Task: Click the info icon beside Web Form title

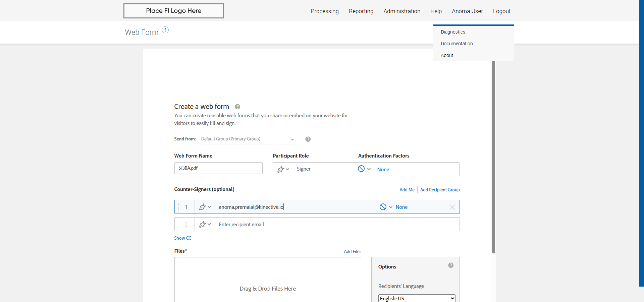Action: pyautogui.click(x=165, y=30)
